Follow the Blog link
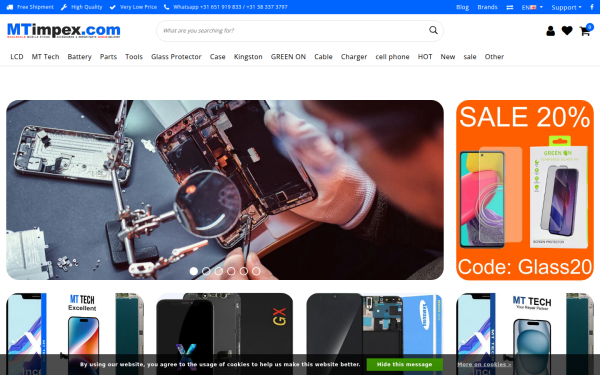 462,7
